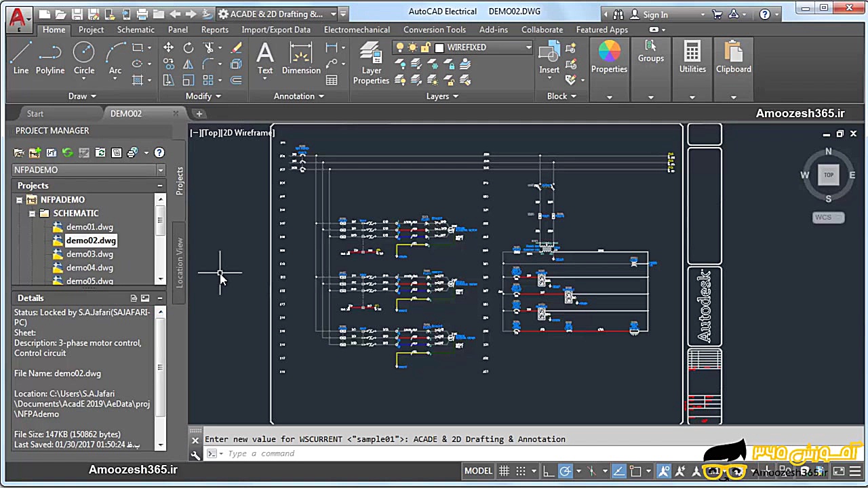Click the Offset tool icon

point(236,80)
